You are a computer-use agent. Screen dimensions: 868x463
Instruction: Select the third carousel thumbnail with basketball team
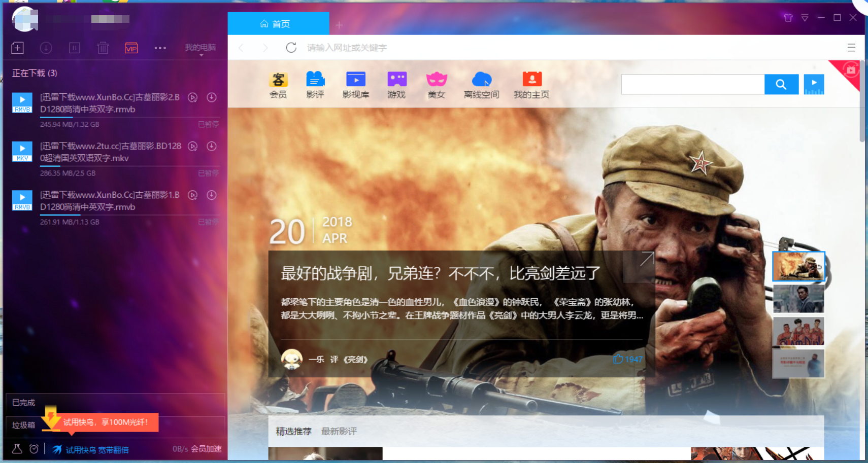coord(798,331)
